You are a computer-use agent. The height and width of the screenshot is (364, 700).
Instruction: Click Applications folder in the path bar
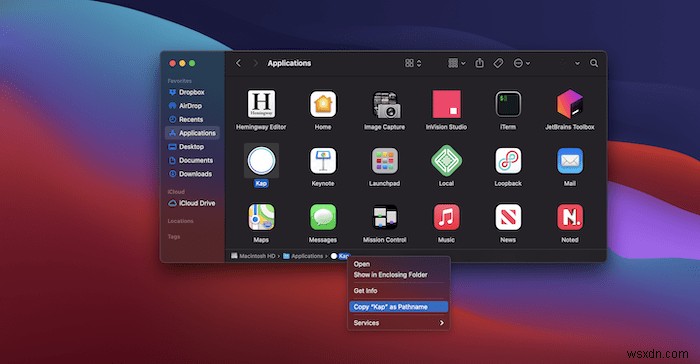tap(303, 256)
